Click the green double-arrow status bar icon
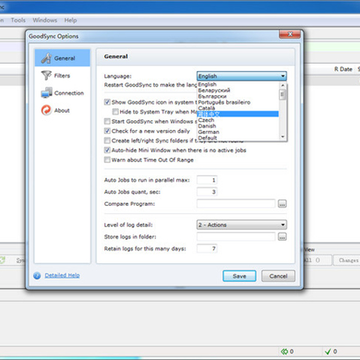The height and width of the screenshot is (360, 360). point(284,351)
